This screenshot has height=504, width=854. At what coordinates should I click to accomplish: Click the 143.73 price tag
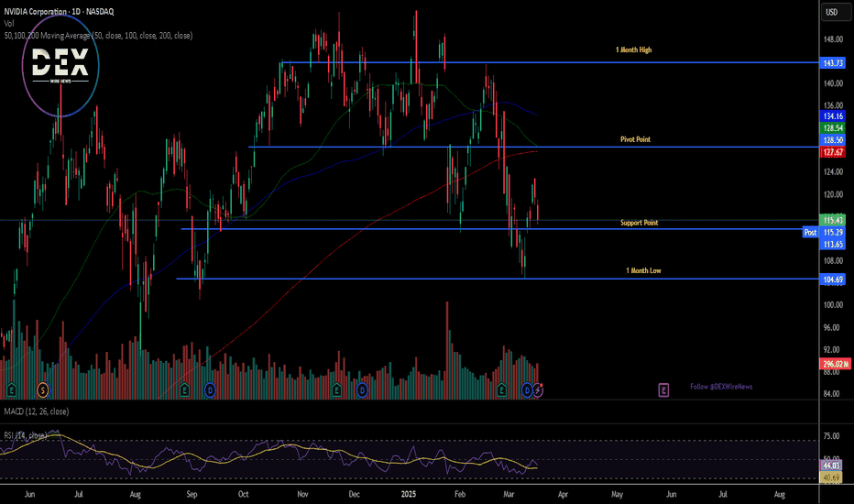click(833, 63)
